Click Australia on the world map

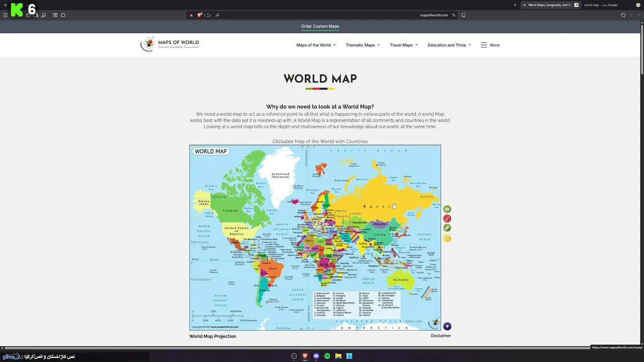[400, 280]
